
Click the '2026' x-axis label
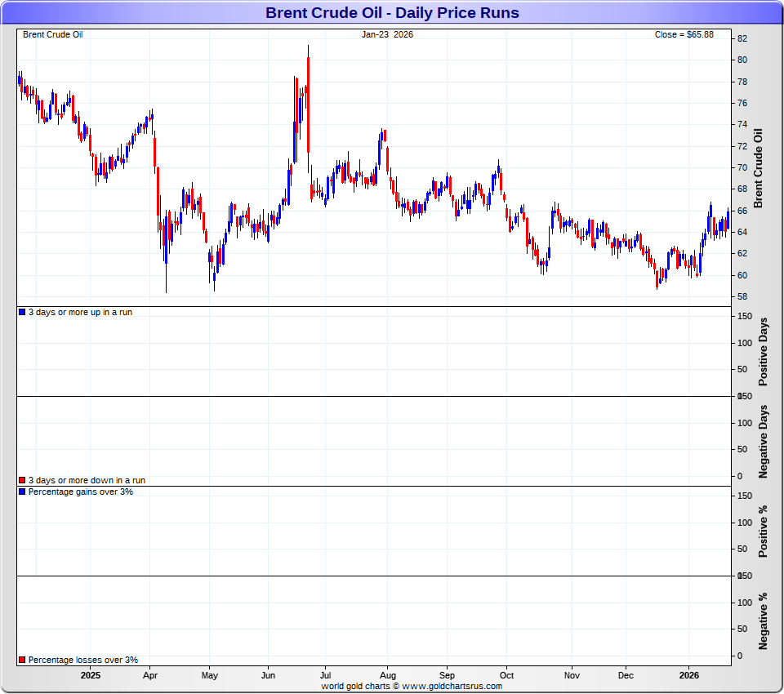(689, 675)
